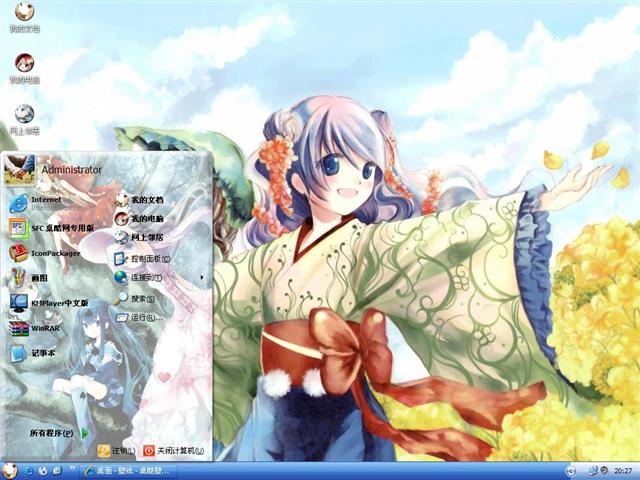Open 搜索 search entry

pos(136,299)
